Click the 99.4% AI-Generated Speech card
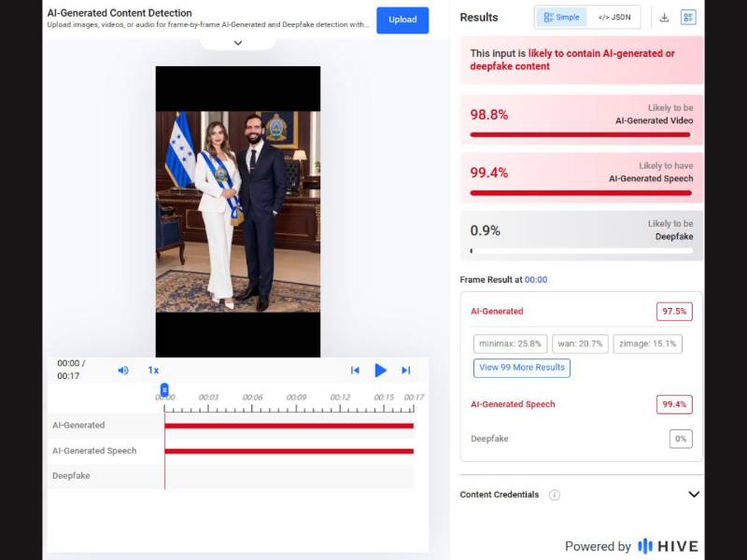Screen dimensions: 747x560 click(x=582, y=177)
